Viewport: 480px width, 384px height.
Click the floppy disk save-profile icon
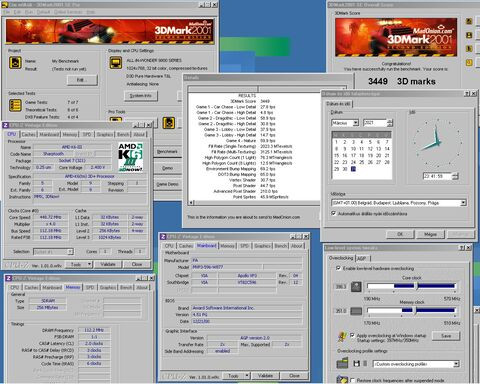pyautogui.click(x=356, y=363)
